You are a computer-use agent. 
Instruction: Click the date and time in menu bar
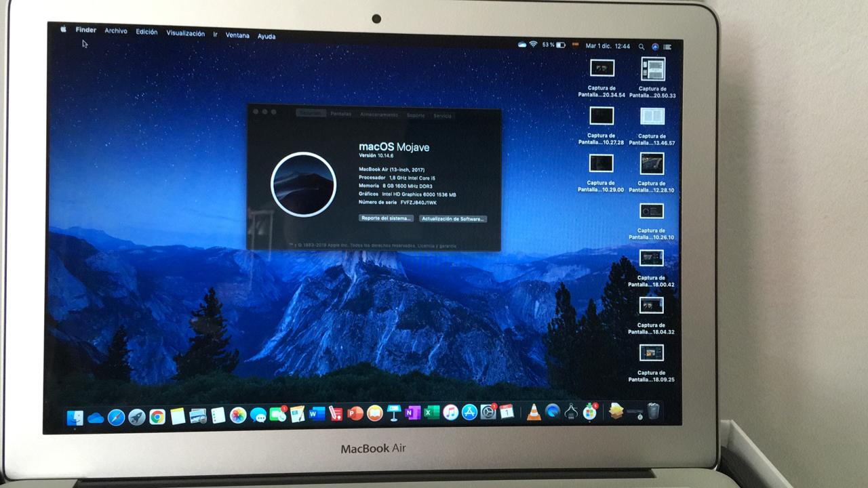point(608,46)
